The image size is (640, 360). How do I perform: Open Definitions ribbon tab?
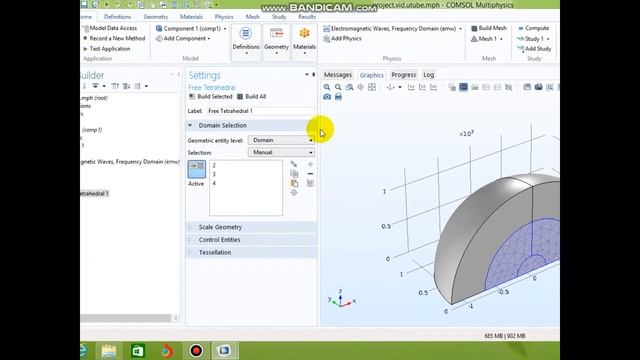point(118,17)
